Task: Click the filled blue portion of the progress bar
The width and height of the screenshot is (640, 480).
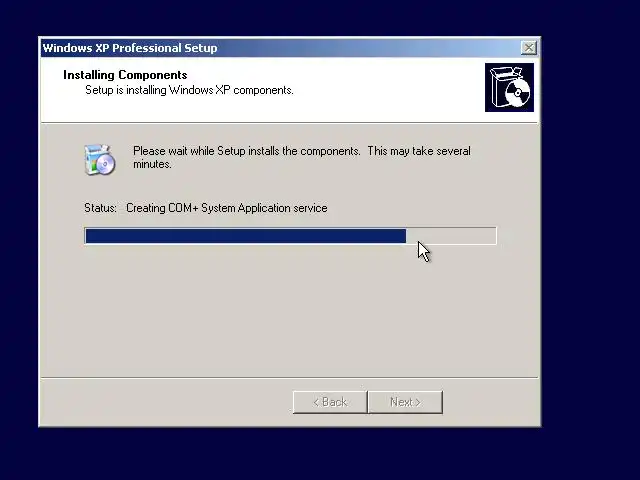Action: 246,236
